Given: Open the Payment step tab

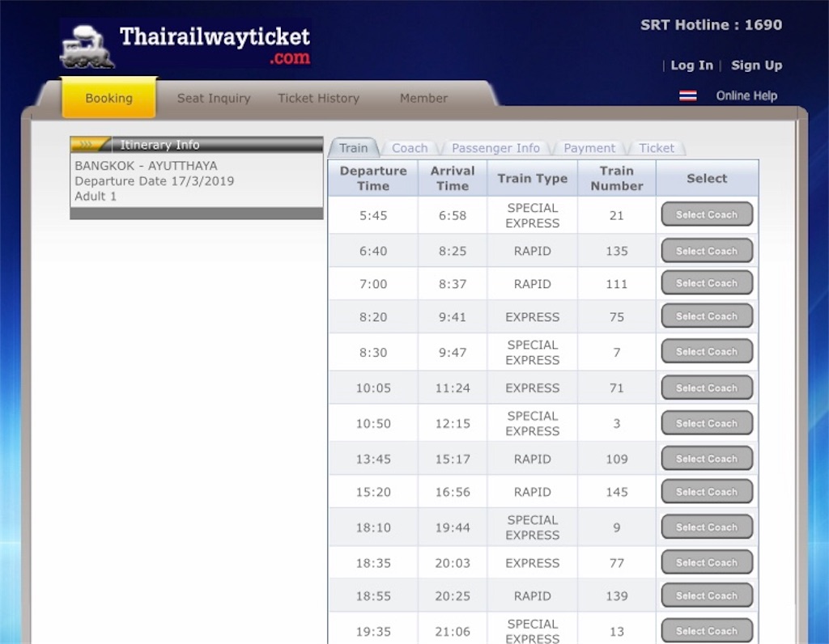Looking at the screenshot, I should coord(589,148).
